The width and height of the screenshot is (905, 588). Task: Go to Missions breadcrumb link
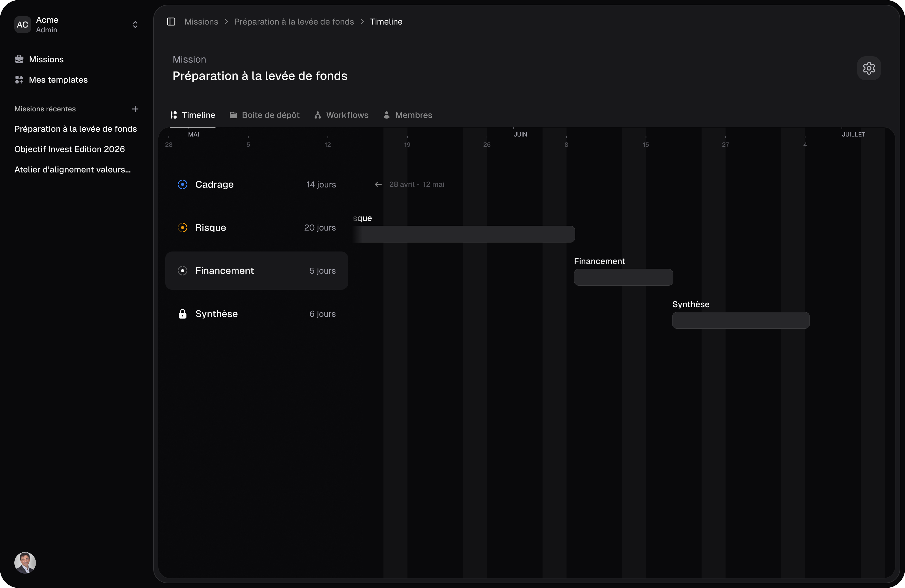point(201,22)
